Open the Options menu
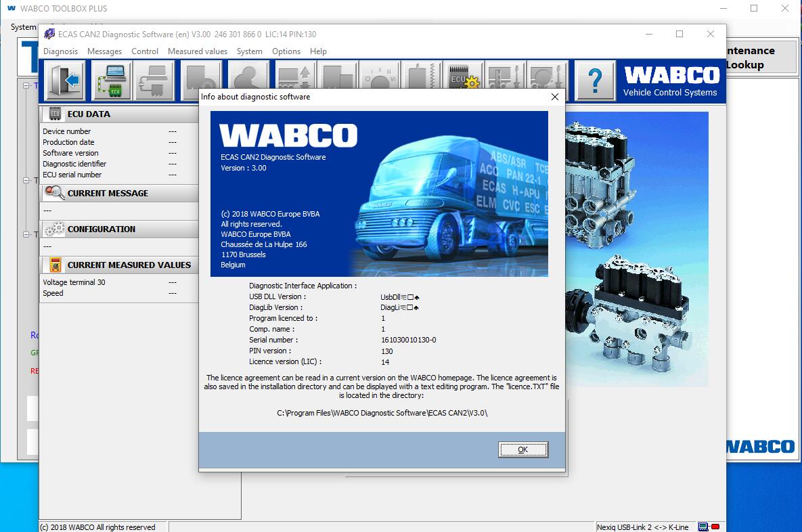Screen dimensions: 802x532 click(286, 51)
